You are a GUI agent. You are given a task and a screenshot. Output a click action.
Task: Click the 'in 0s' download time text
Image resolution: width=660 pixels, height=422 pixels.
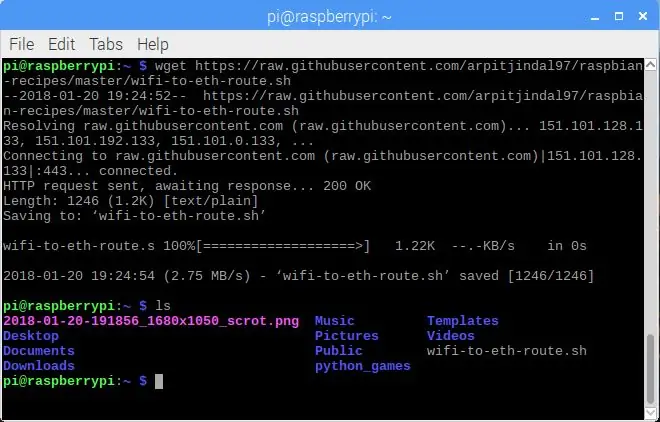pos(567,246)
